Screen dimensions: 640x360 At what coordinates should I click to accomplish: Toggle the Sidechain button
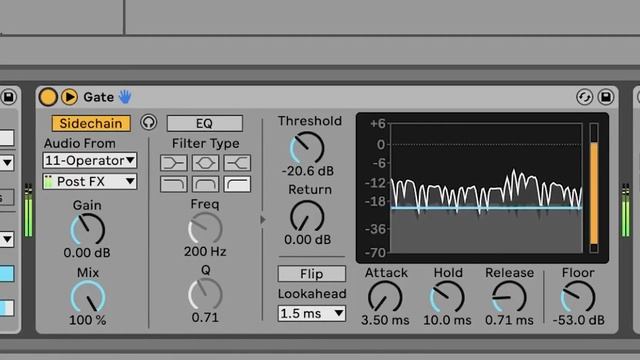91,123
